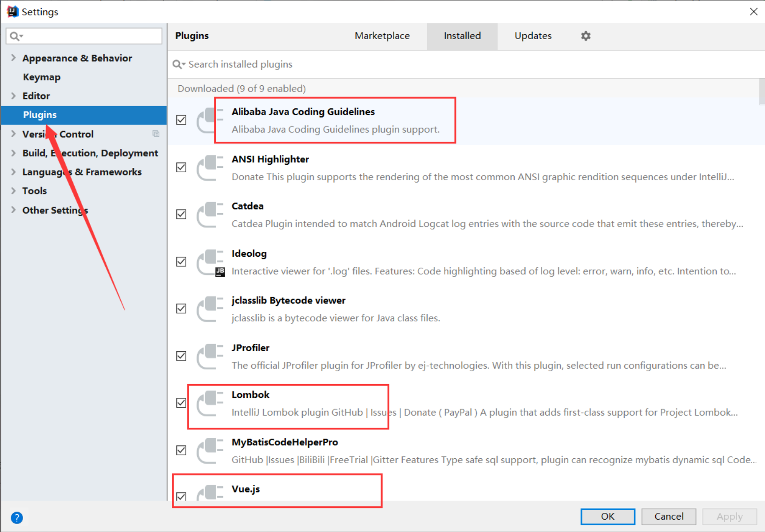Click the Cancel button
Screen dimensions: 765x532
click(669, 516)
